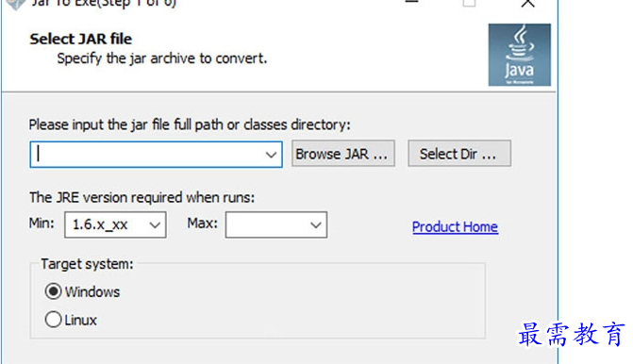This screenshot has width=633, height=364.
Task: Click the Specify the jar archive text
Action: [162, 58]
